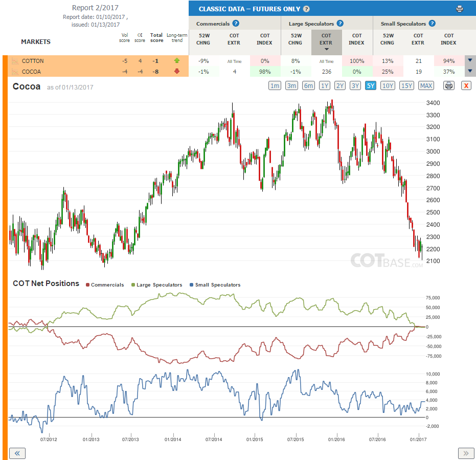Click Cotton's green long-term trend up arrow

click(177, 60)
